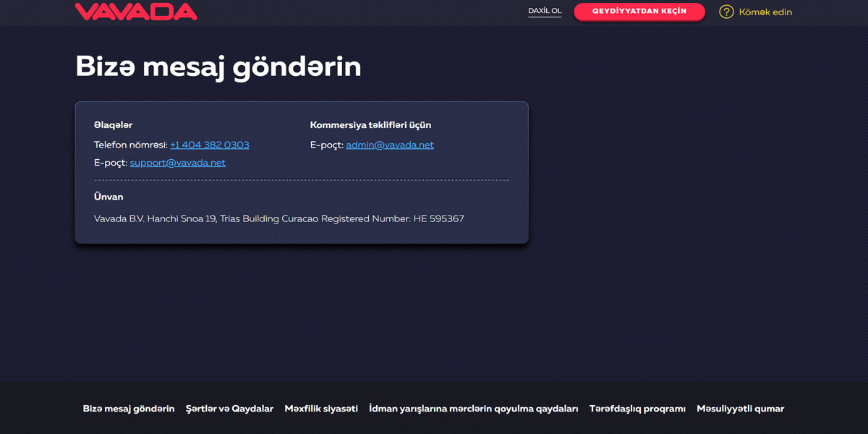Click the Məxfilik siyasəti footer link
Screen dimensions: 868x434
click(321, 408)
